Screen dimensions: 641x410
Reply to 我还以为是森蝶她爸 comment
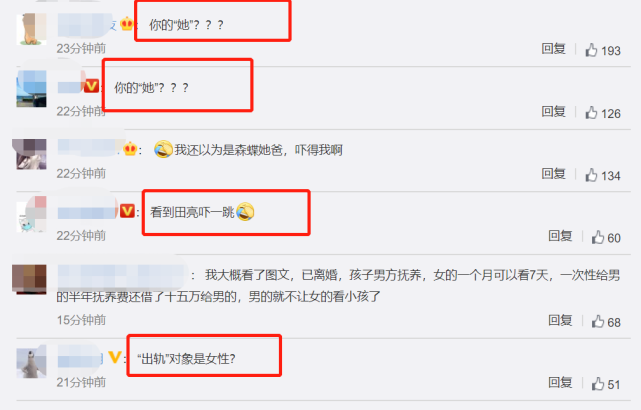point(554,174)
